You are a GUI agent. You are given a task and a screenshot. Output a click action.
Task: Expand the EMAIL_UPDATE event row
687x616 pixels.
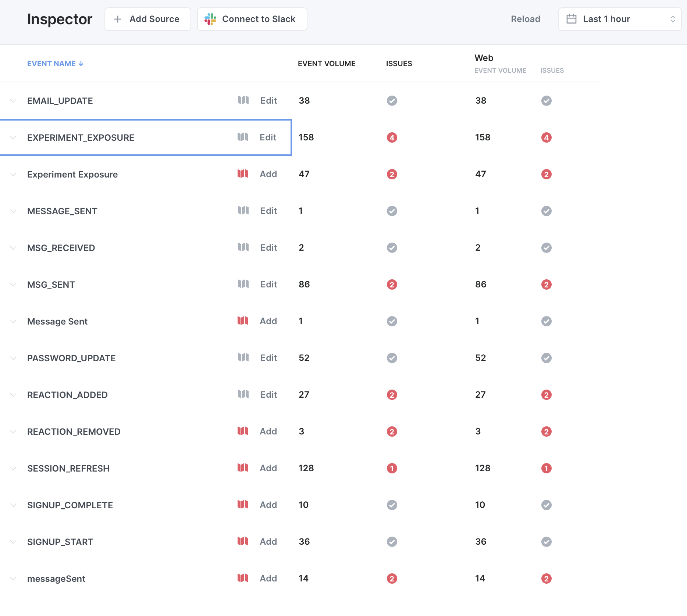[x=13, y=101]
